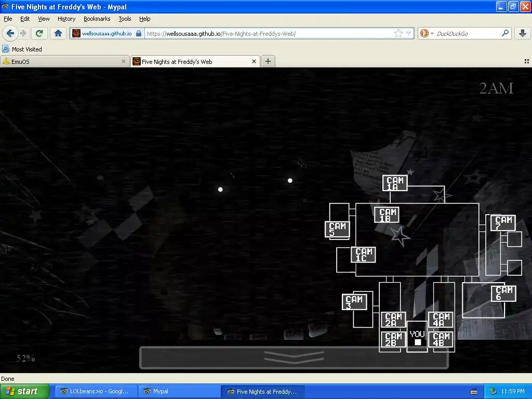The image size is (532, 399).
Task: Open the Most Visited bookmarks folder
Action: (22, 49)
